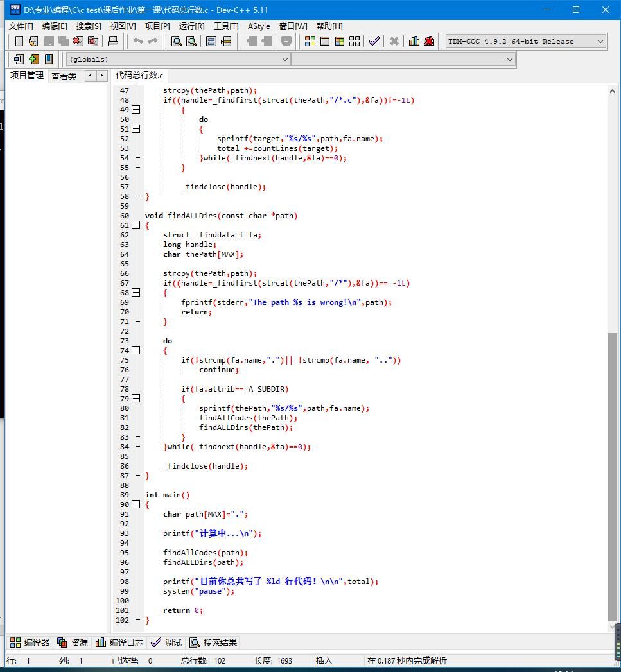Collapse the do-block fold at line 74
Screen dimensions: 621x672
[136, 350]
